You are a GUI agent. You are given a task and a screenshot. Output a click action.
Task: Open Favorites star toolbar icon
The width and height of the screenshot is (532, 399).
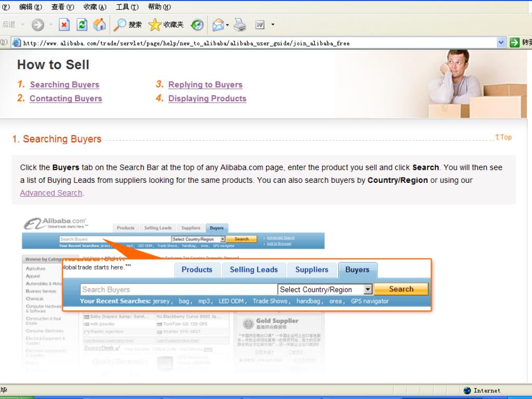pos(155,25)
